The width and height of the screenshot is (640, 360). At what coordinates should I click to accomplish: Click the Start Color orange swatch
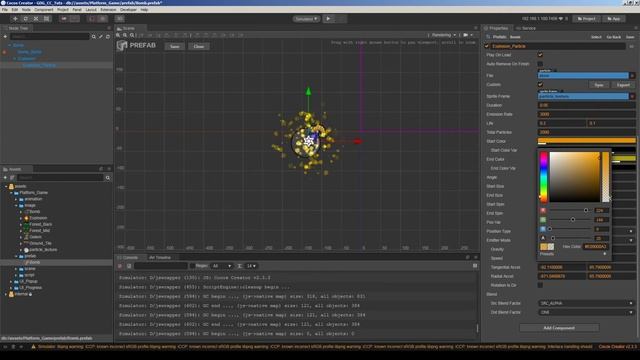(x=586, y=141)
